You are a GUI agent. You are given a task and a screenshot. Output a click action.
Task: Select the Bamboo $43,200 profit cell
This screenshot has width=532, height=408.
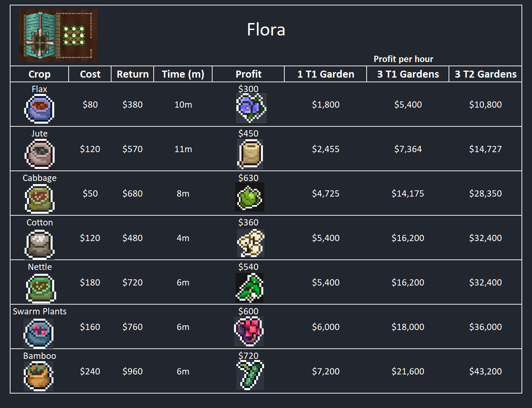point(486,371)
